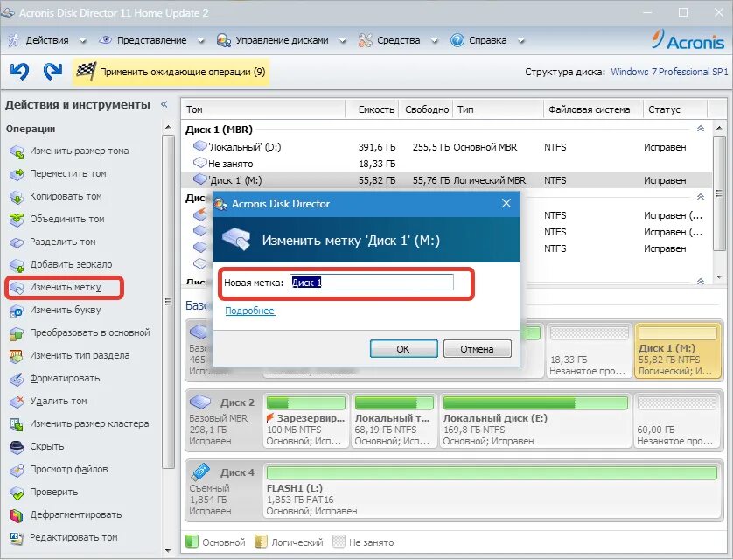Open the Управление дисками menu

point(282,40)
